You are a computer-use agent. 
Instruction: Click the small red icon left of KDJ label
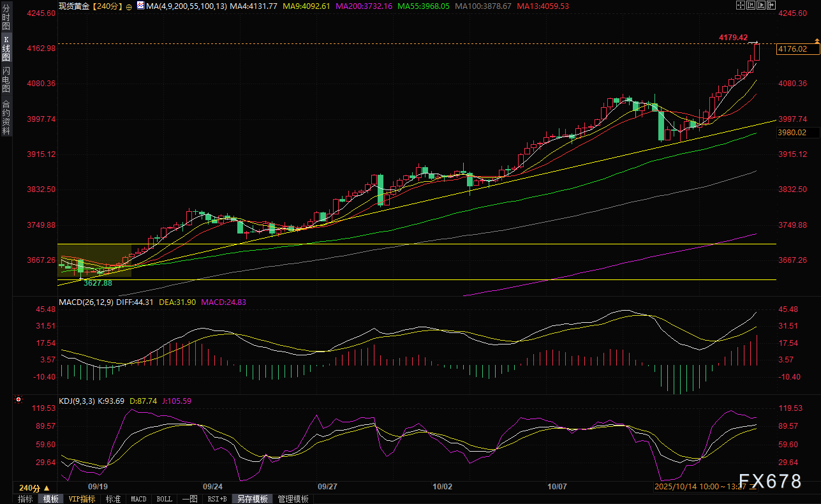pyautogui.click(x=18, y=401)
